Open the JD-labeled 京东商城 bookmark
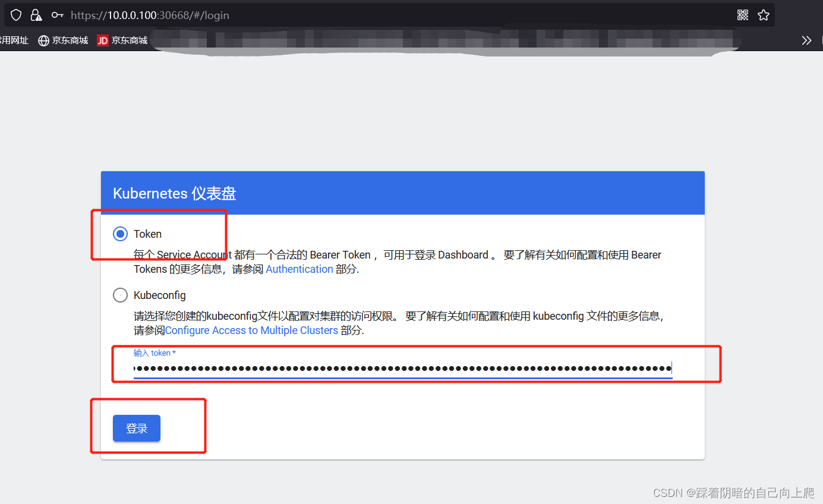The height and width of the screenshot is (504, 823). 122,40
